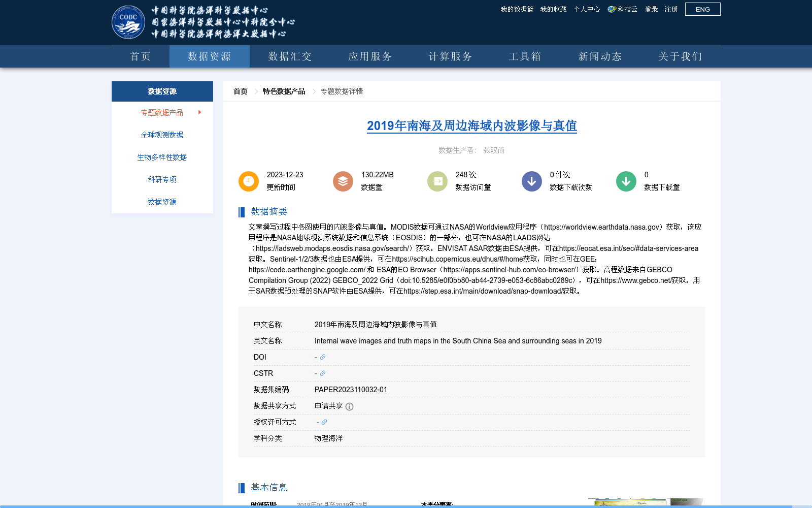Click the 基本信息 section heading
This screenshot has width=812, height=508.
[269, 488]
